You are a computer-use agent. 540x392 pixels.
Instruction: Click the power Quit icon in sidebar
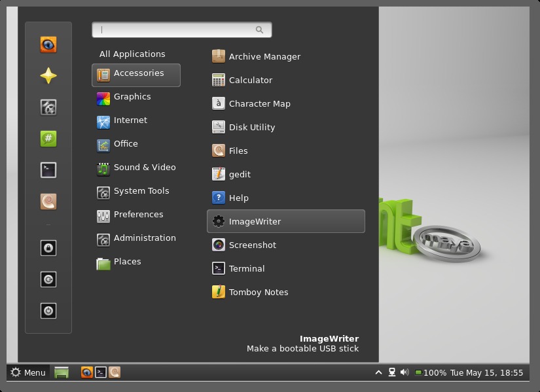pyautogui.click(x=48, y=311)
